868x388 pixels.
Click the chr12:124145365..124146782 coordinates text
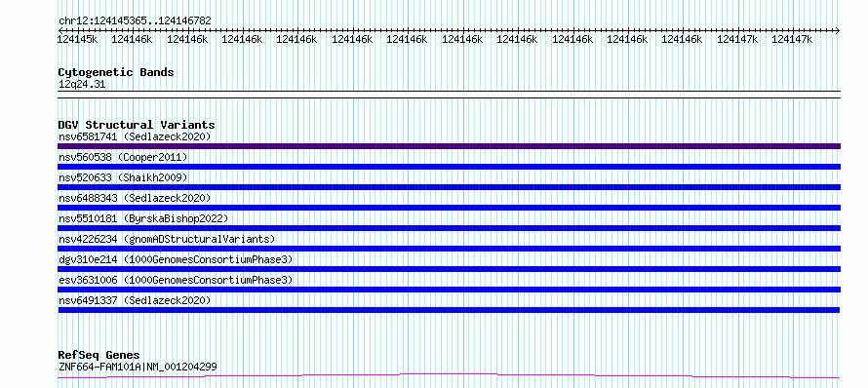pyautogui.click(x=135, y=21)
